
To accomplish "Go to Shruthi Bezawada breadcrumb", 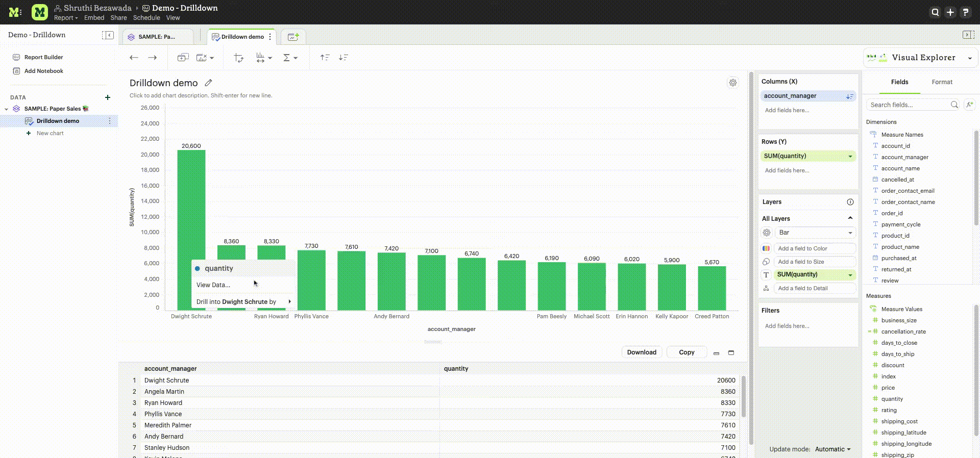I will point(97,8).
